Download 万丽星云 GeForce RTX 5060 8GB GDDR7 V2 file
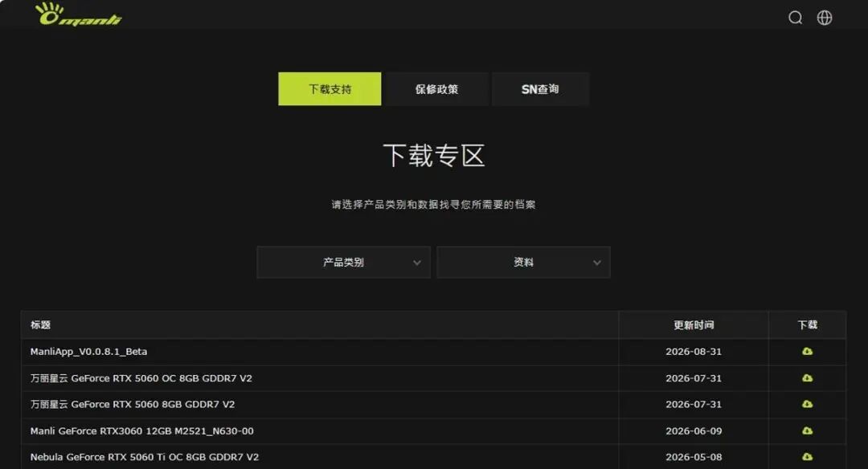 click(808, 404)
